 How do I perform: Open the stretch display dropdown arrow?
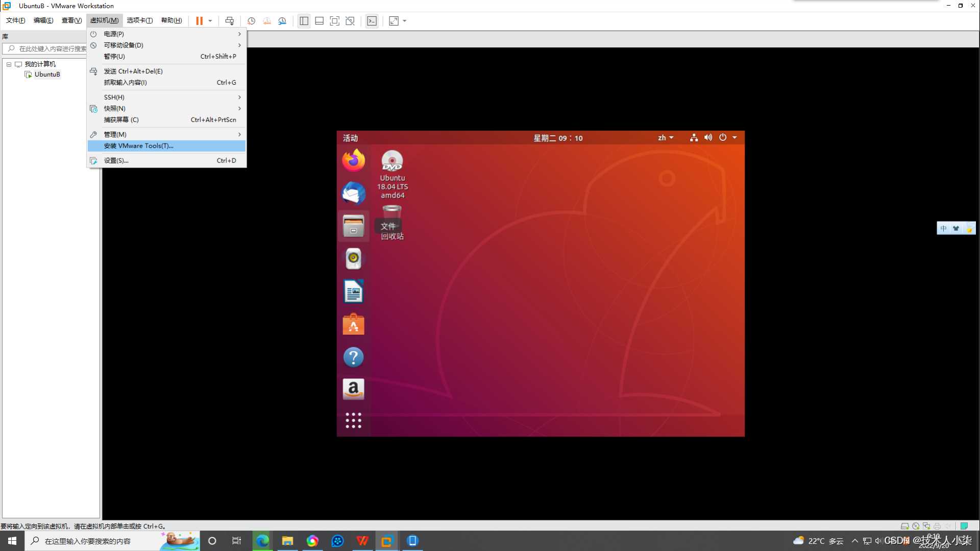405,21
